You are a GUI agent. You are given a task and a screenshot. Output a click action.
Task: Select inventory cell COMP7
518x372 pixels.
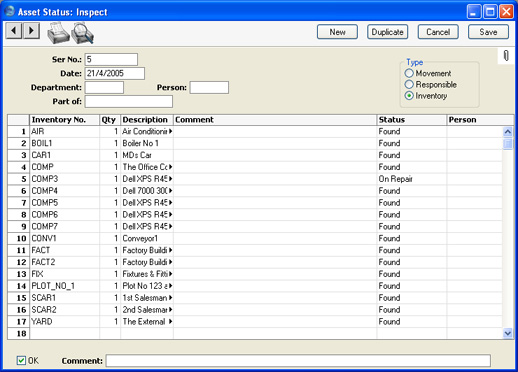[65, 226]
